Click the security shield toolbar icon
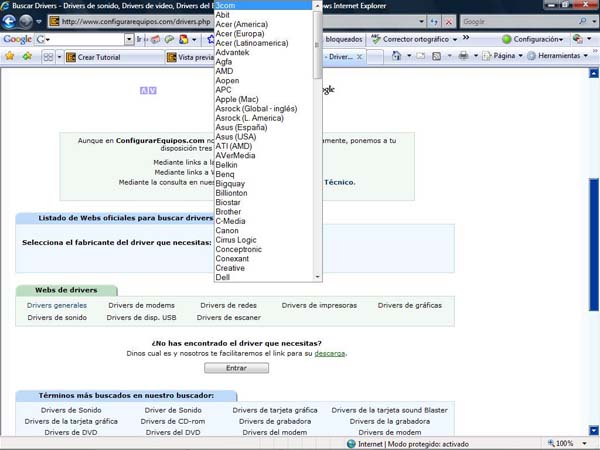The width and height of the screenshot is (600, 450). tap(577, 39)
